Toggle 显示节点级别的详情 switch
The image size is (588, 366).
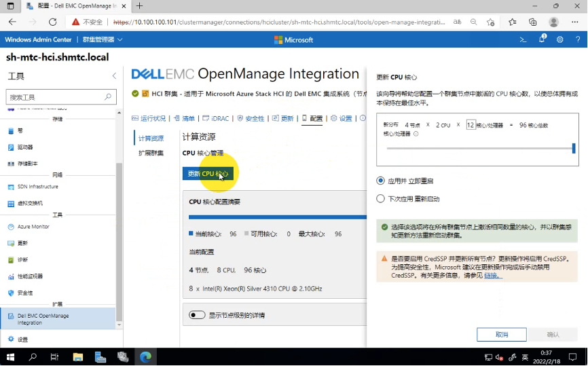(x=197, y=315)
